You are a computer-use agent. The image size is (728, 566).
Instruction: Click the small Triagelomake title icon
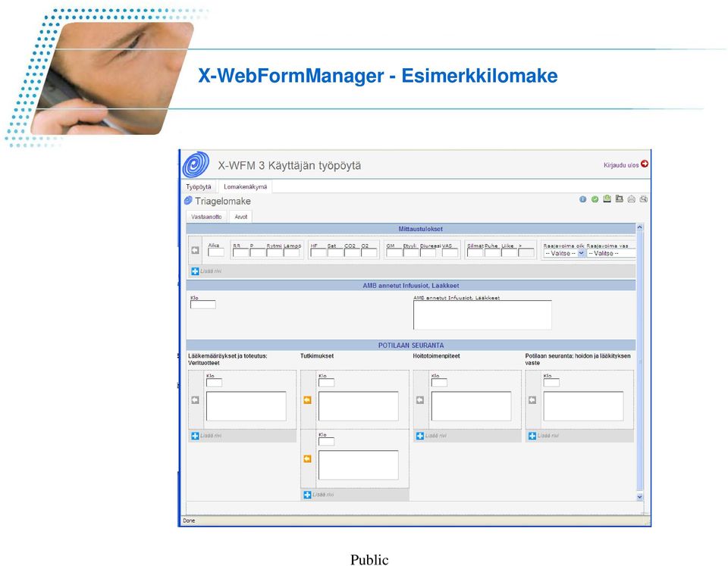point(188,201)
